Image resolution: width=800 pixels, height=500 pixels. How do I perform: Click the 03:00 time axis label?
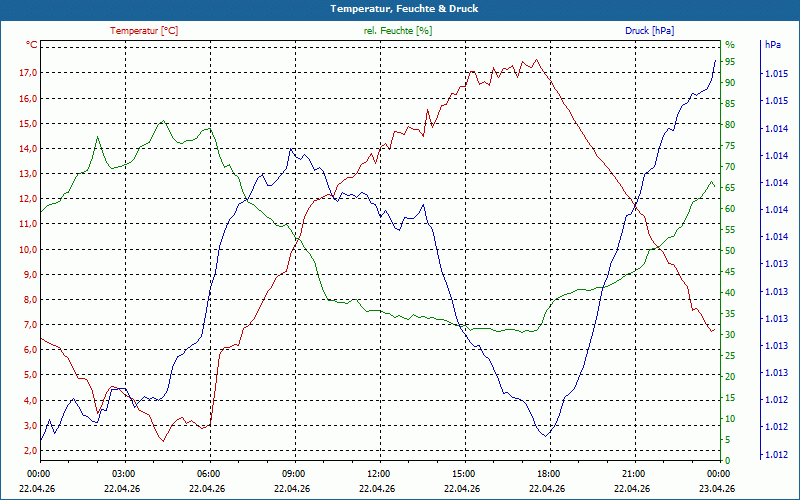coord(123,474)
